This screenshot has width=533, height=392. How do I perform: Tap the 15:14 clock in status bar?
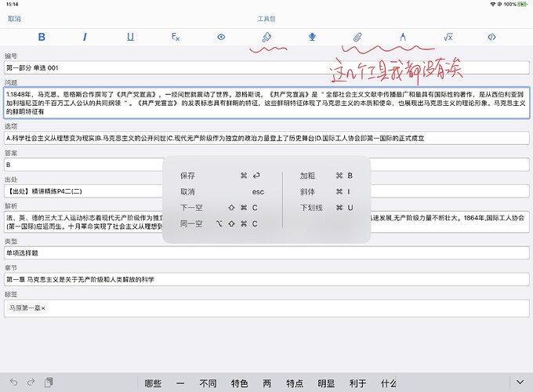coord(13,4)
